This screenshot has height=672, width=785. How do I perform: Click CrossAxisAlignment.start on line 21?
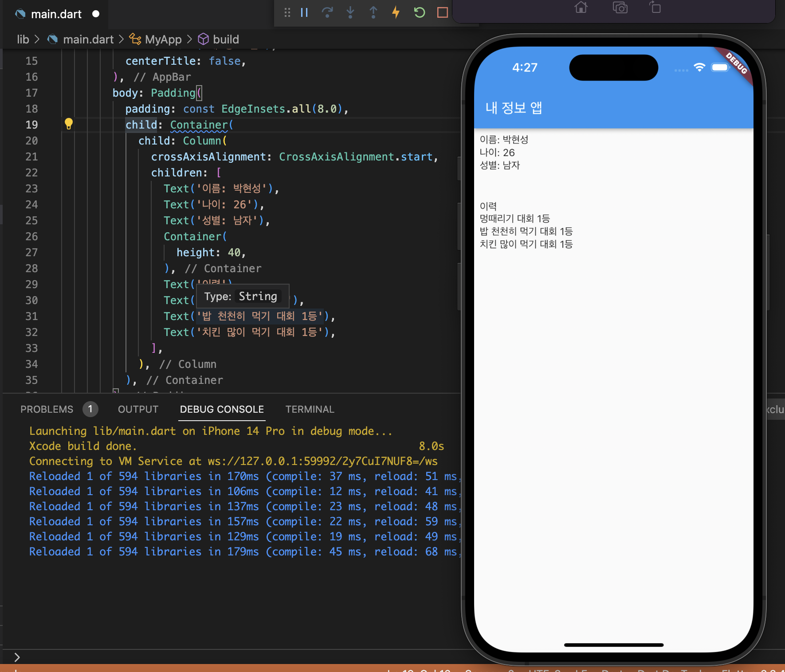pyautogui.click(x=356, y=156)
